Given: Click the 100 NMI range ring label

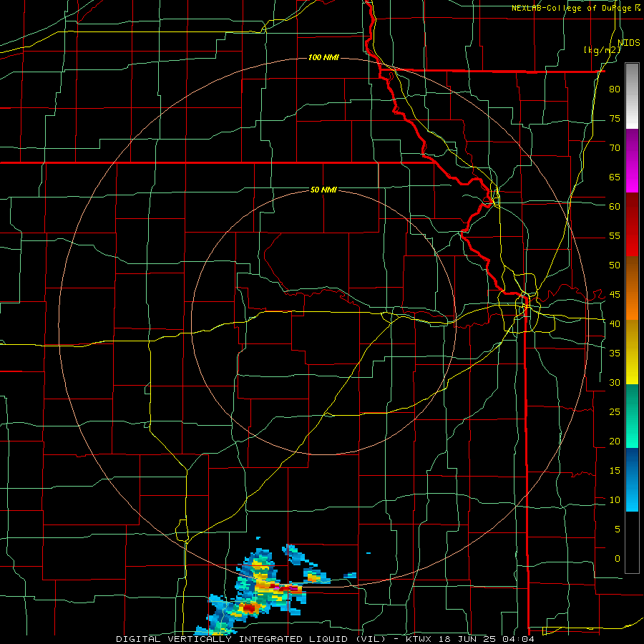Looking at the screenshot, I should click(323, 57).
